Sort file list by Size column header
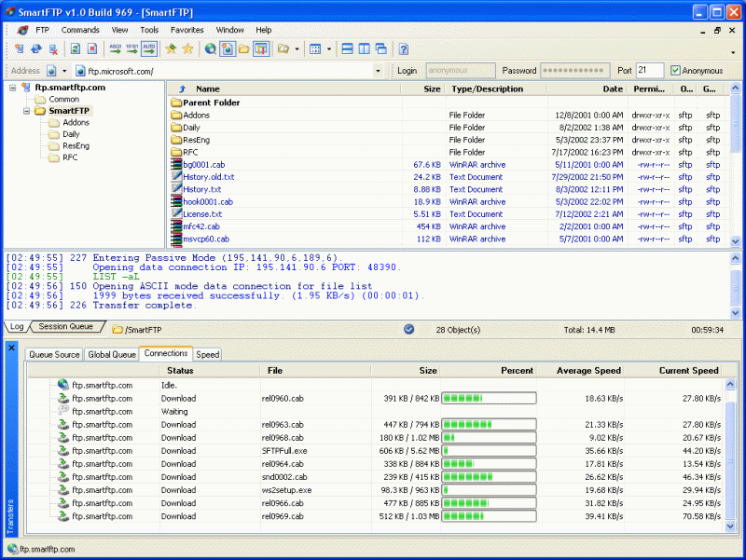This screenshot has height=560, width=746. click(432, 89)
